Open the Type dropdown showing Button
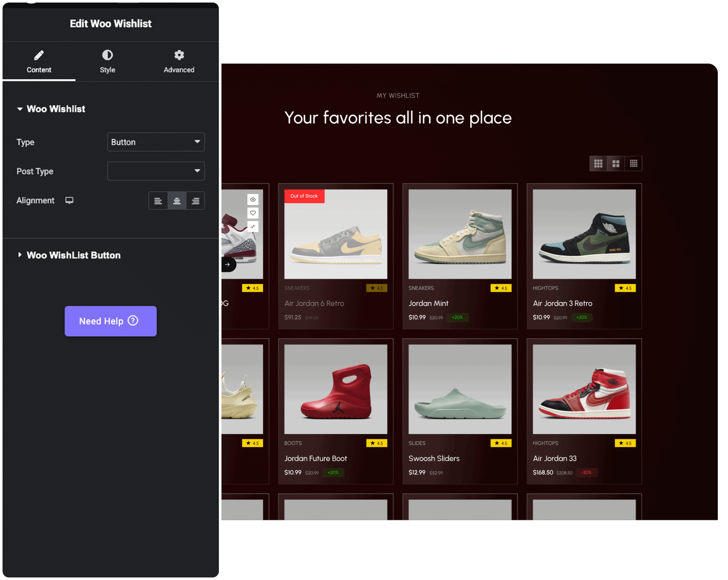 pos(156,142)
